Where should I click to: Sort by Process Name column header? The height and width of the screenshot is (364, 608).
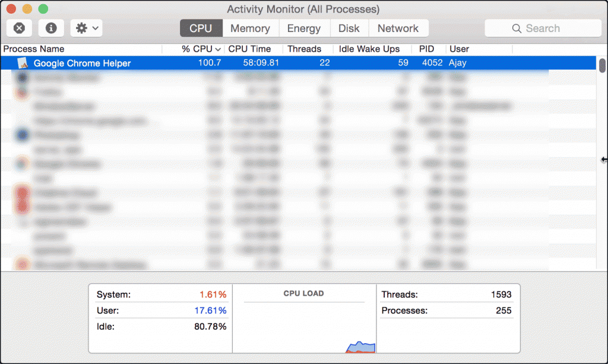[x=34, y=49]
